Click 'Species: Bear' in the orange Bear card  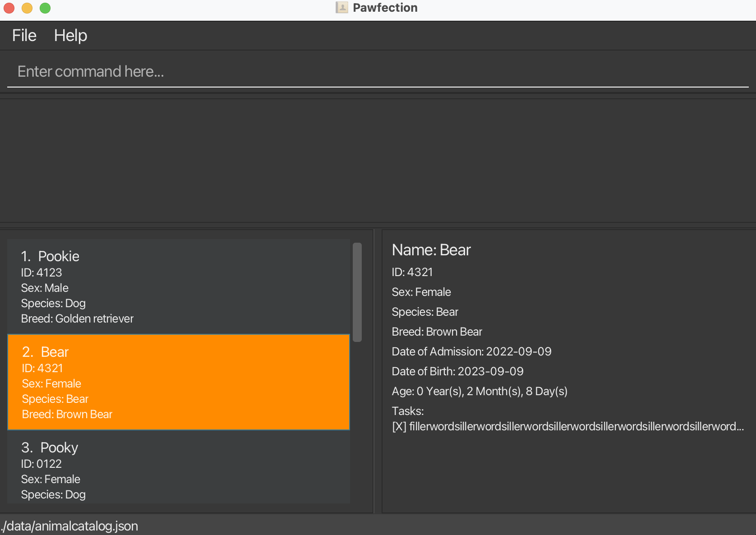click(x=55, y=399)
